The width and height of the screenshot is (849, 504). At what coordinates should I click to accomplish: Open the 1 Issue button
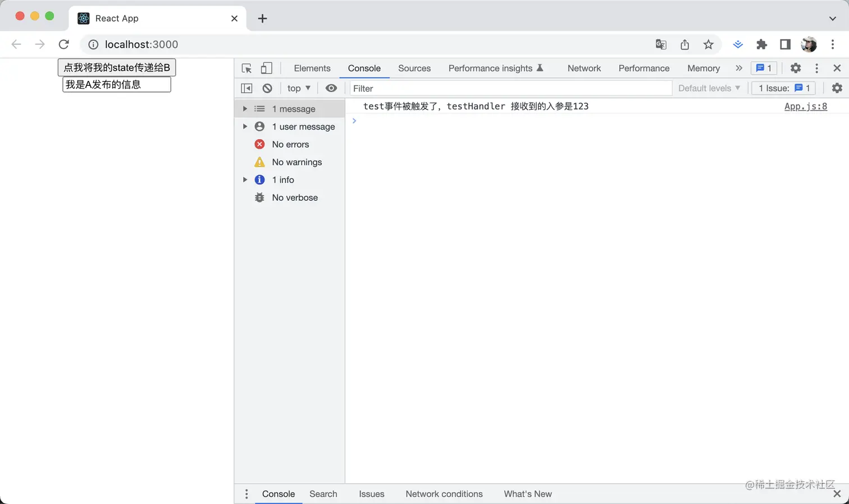784,88
